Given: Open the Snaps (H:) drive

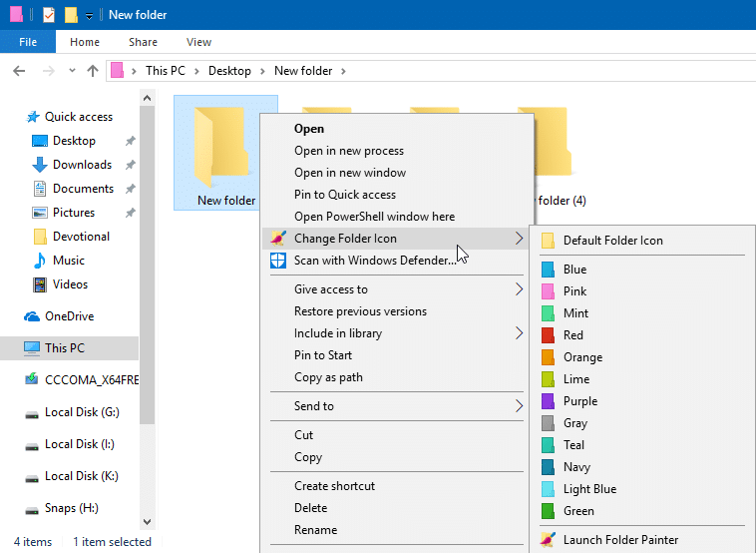Looking at the screenshot, I should click(x=62, y=508).
